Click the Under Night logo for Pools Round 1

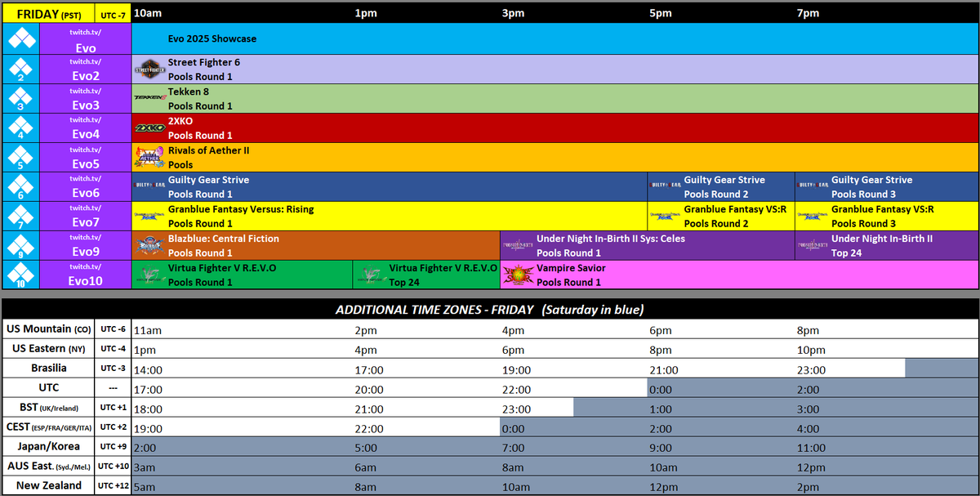[518, 246]
